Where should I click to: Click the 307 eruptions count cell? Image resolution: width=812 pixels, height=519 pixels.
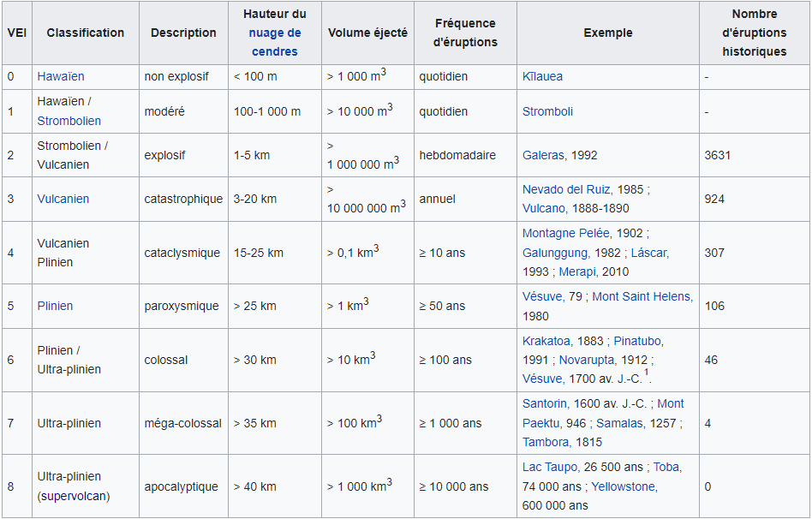pos(754,253)
